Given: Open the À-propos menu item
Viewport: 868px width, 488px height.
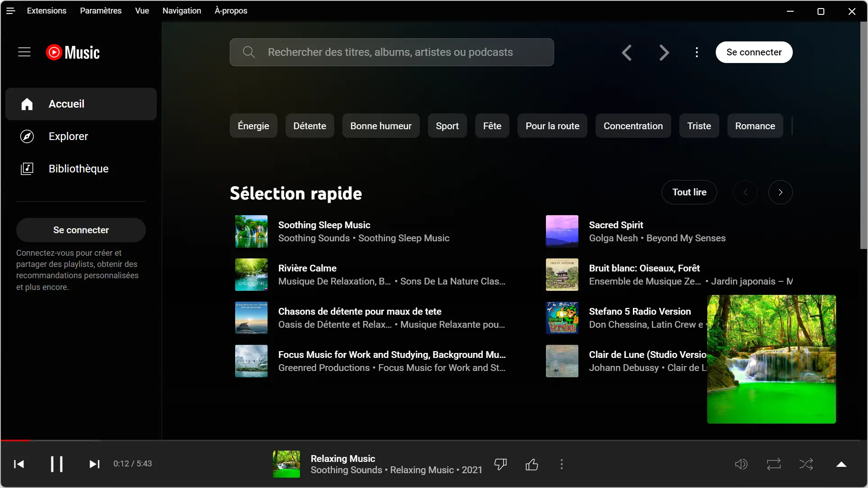Looking at the screenshot, I should [231, 11].
